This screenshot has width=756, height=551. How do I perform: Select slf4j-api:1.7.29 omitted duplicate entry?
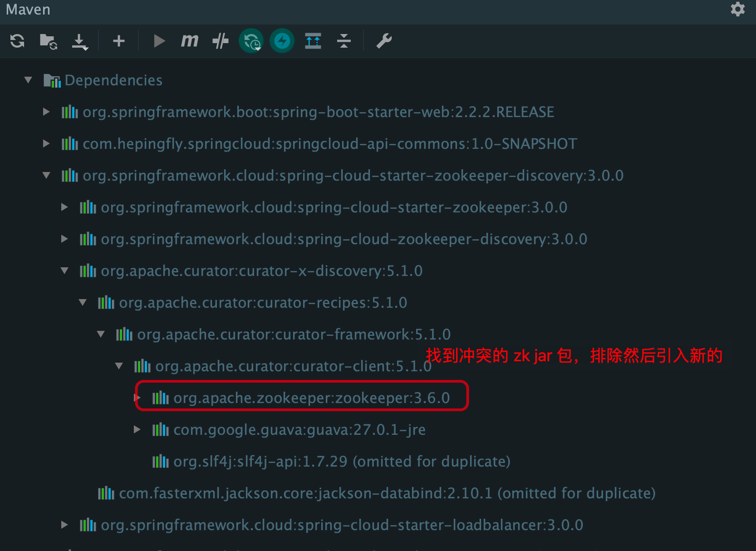[342, 462]
